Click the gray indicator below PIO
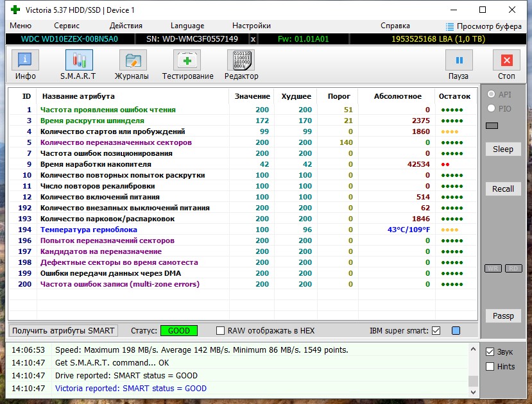Image resolution: width=532 pixels, height=404 pixels. [x=492, y=126]
